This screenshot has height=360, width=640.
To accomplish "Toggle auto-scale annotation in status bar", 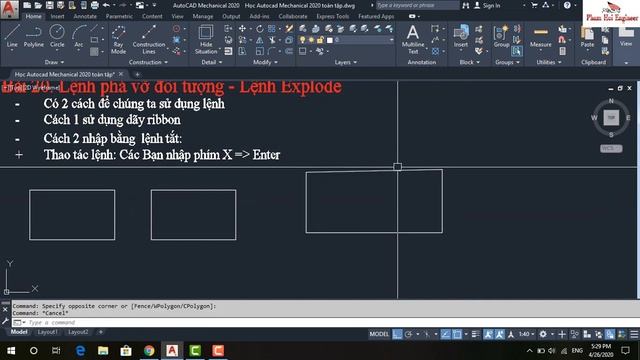I will 500,334.
